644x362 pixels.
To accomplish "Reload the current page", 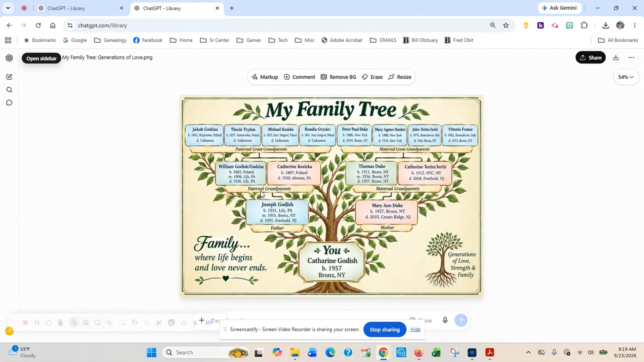I will (38, 25).
